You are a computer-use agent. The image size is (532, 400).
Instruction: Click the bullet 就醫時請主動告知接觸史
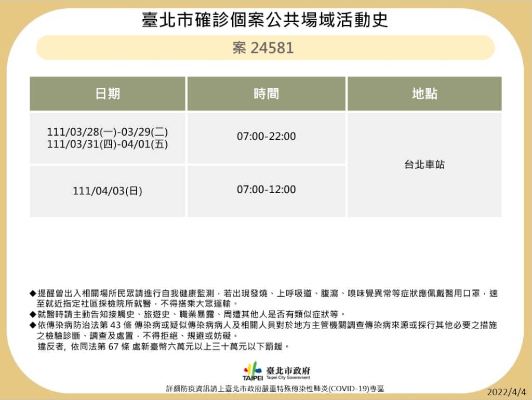[x=188, y=314]
